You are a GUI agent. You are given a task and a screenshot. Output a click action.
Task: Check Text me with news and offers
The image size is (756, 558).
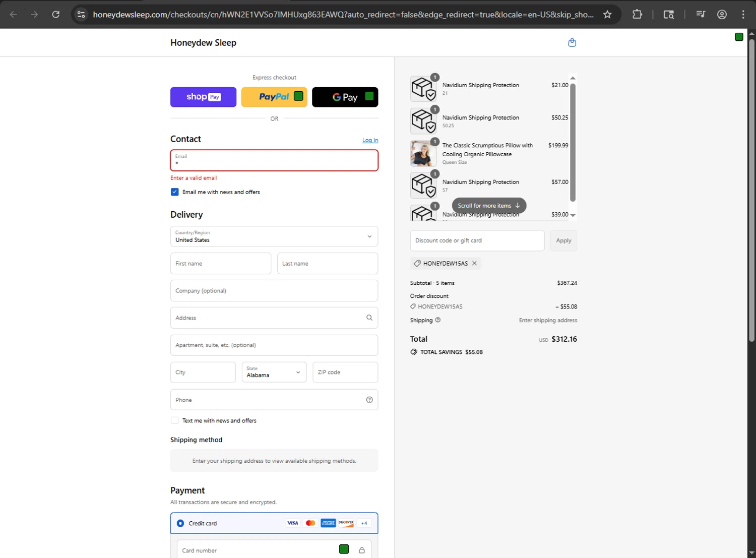pyautogui.click(x=174, y=420)
